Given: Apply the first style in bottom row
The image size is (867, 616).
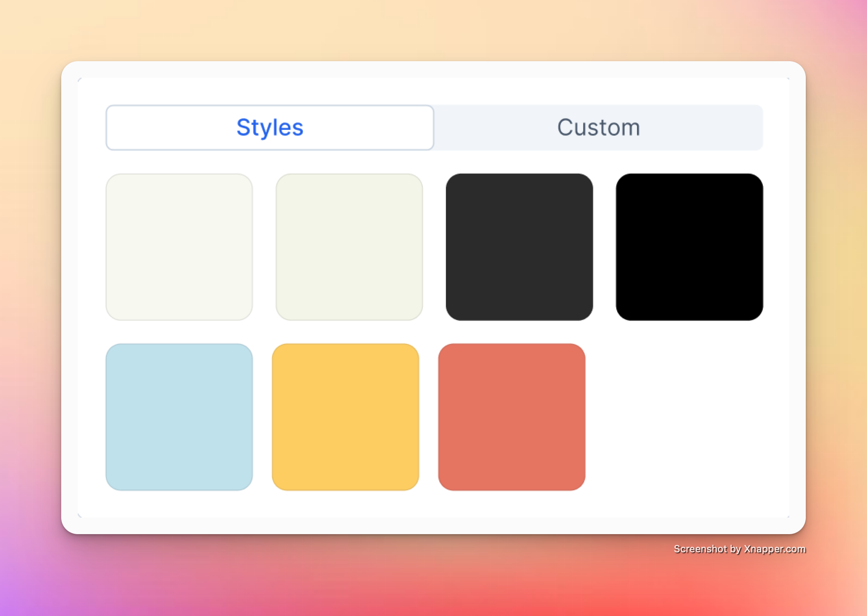Looking at the screenshot, I should pyautogui.click(x=179, y=417).
